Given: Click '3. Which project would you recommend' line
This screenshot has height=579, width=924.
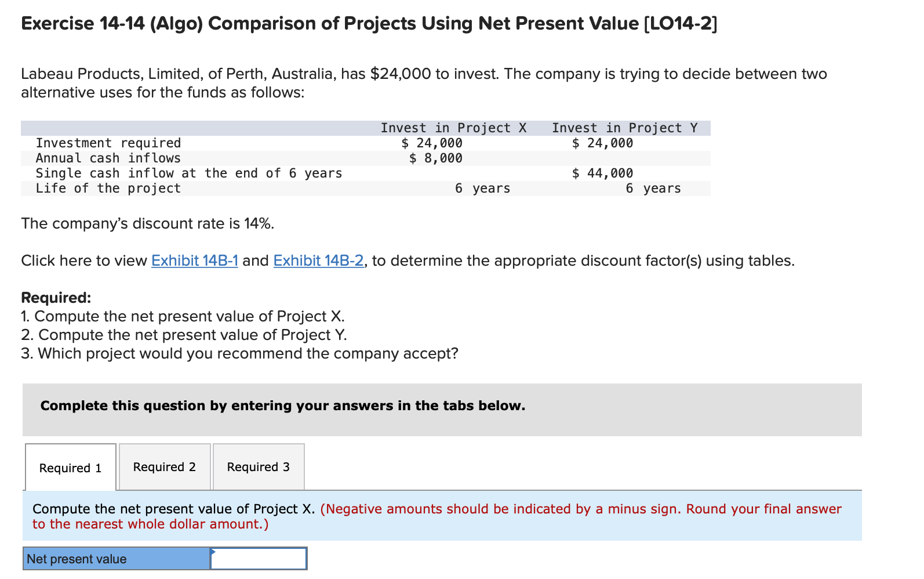Looking at the screenshot, I should coord(239,353).
